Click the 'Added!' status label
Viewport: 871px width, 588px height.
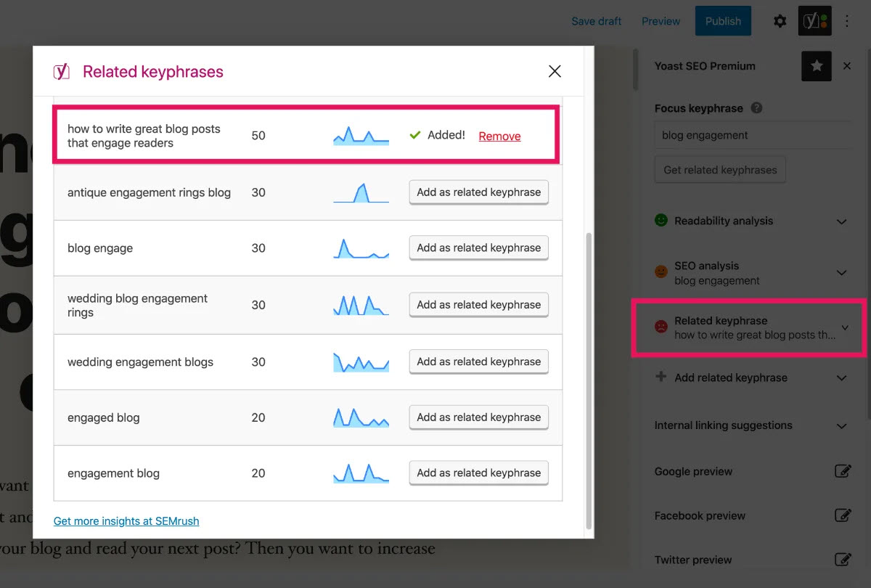(x=446, y=135)
